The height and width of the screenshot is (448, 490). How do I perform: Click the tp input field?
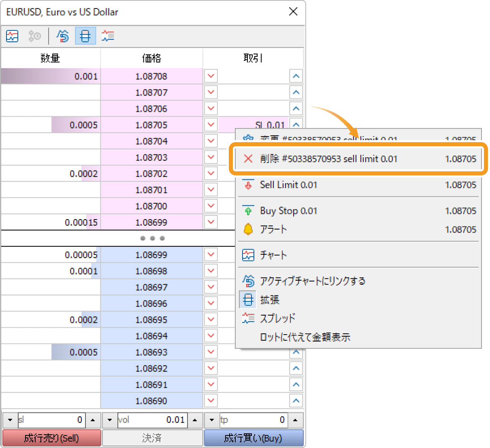[254, 420]
